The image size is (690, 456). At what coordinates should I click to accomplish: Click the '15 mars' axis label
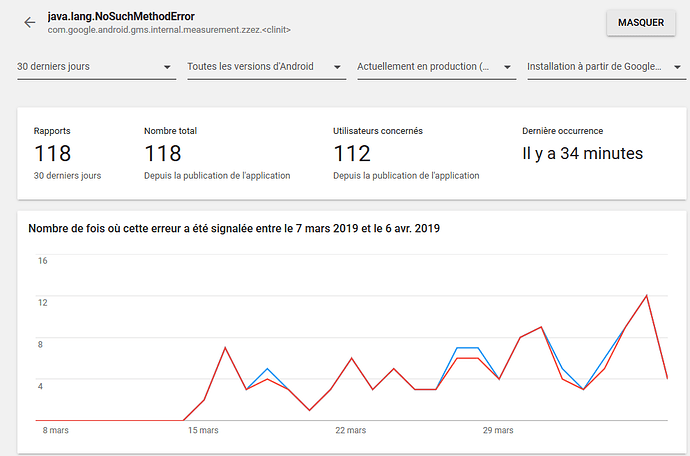coord(203,430)
